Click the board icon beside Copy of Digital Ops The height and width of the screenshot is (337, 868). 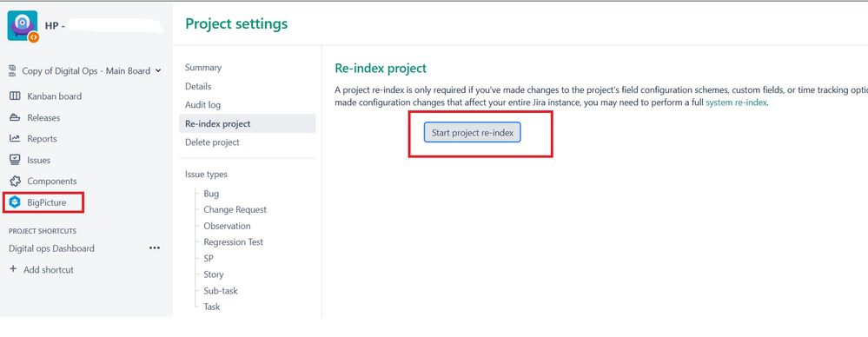point(13,71)
